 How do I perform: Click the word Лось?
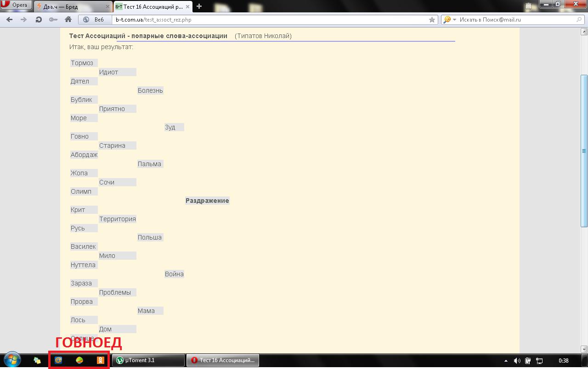click(78, 320)
